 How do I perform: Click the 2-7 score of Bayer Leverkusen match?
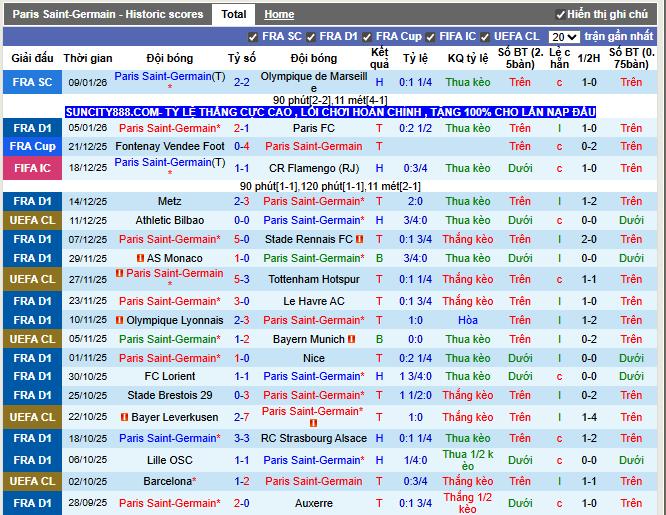(242, 417)
